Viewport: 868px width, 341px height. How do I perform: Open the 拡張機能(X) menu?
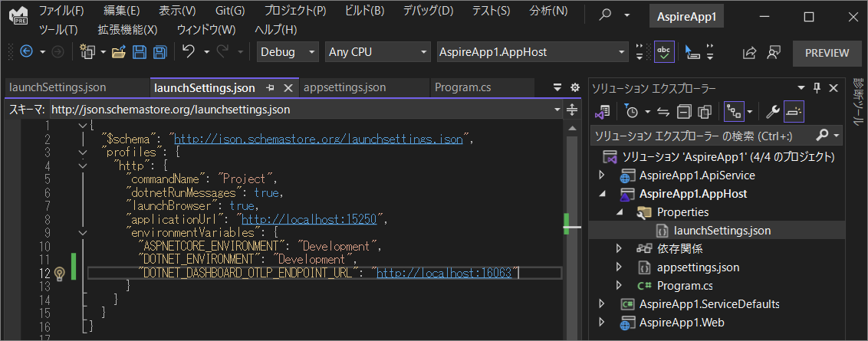(x=127, y=29)
